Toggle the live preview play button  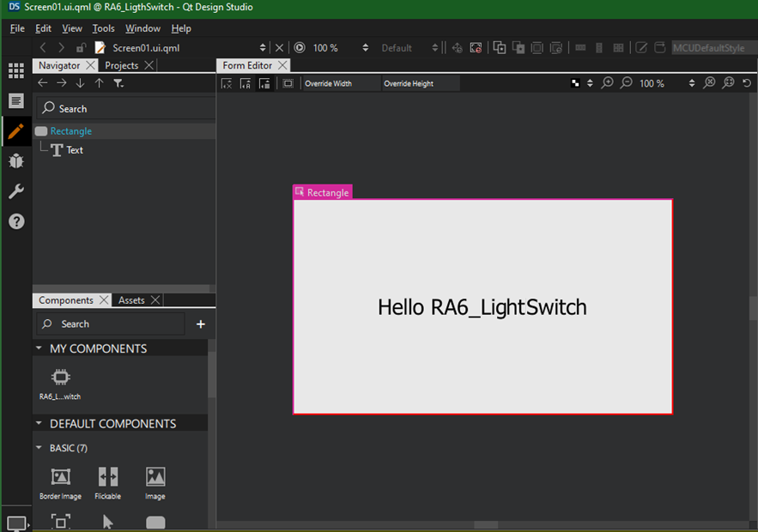click(300, 48)
